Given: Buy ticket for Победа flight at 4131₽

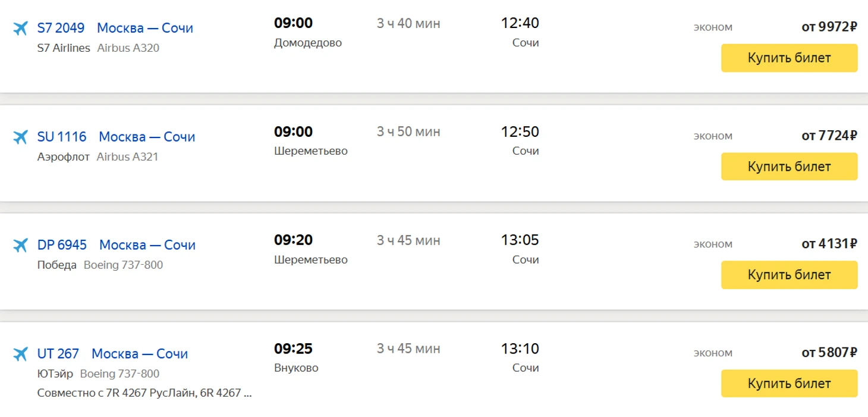Looking at the screenshot, I should (x=789, y=275).
